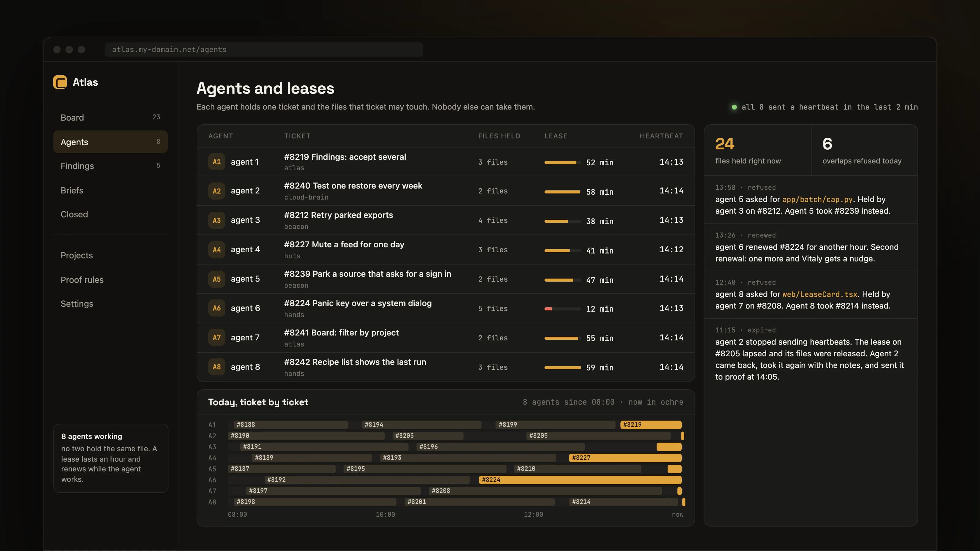Go to Briefs in the sidebar
The width and height of the screenshot is (980, 551).
(110, 190)
